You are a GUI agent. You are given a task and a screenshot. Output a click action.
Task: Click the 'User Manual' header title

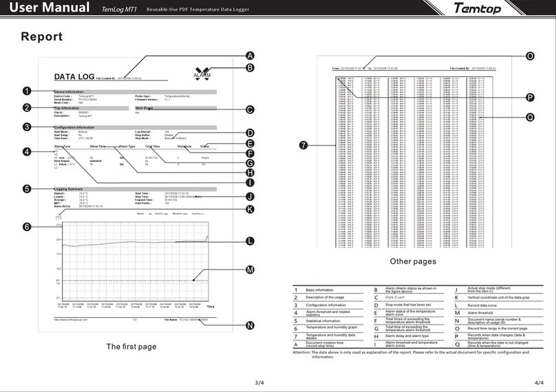[50, 7]
